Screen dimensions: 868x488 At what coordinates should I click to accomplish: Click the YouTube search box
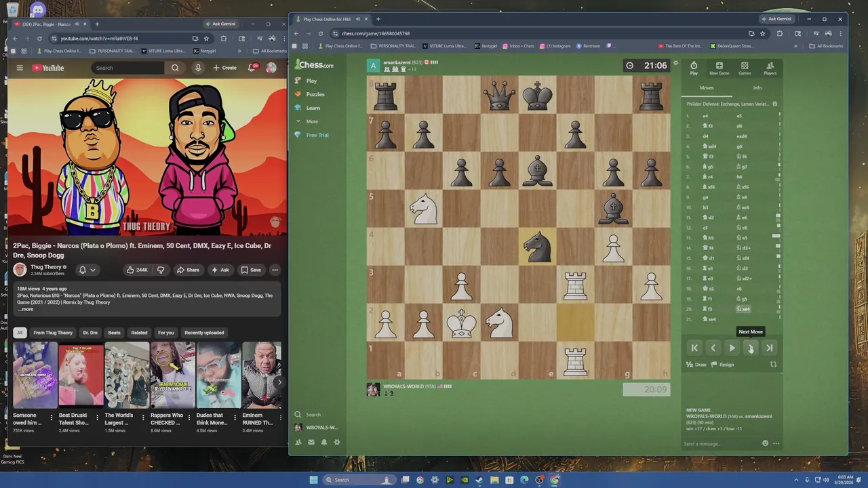point(128,68)
